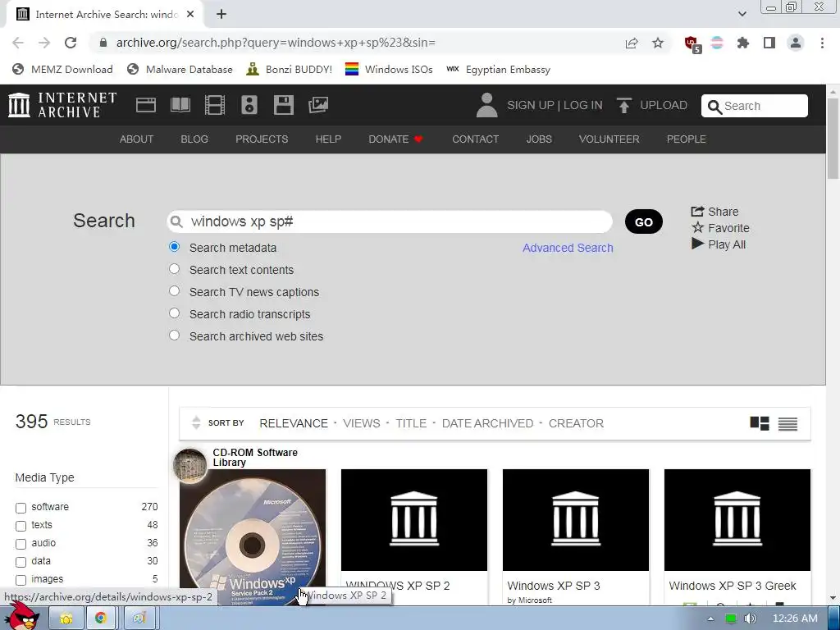Click the browser address bar URL
The height and width of the screenshot is (630, 840).
point(276,43)
